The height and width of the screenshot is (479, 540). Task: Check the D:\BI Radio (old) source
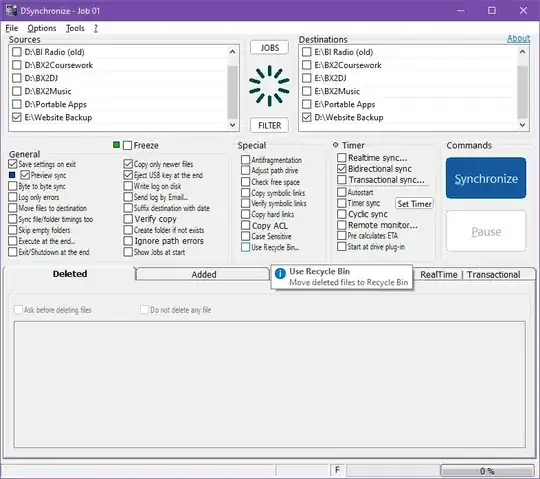pyautogui.click(x=17, y=52)
